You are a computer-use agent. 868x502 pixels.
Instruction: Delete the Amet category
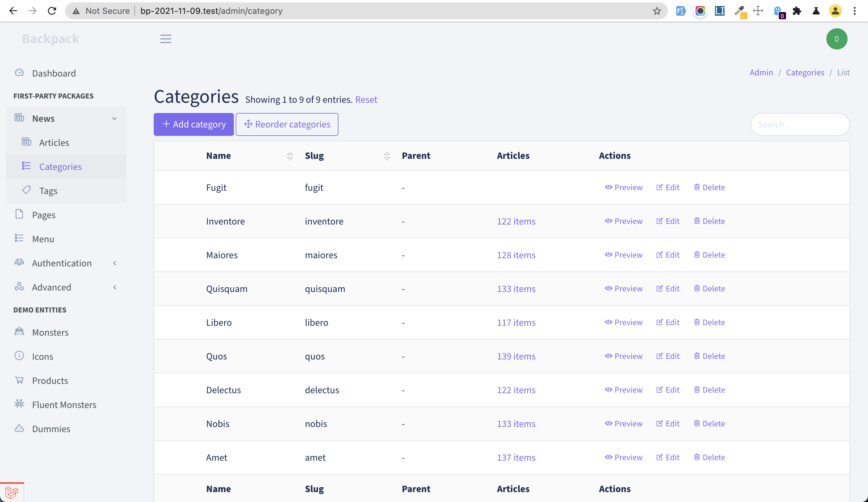pyautogui.click(x=709, y=457)
